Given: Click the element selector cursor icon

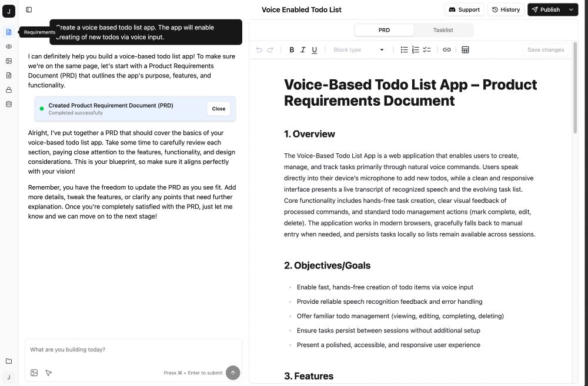Looking at the screenshot, I should [x=49, y=372].
